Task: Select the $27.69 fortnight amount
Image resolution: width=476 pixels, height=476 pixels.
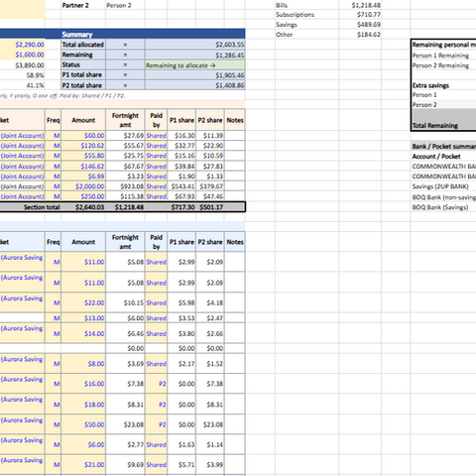Action: click(125, 136)
